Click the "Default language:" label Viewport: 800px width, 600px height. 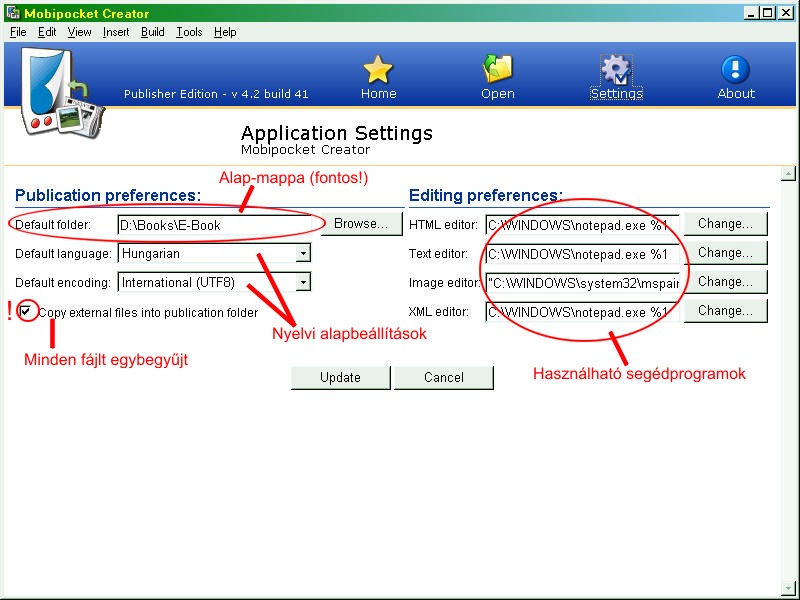63,254
